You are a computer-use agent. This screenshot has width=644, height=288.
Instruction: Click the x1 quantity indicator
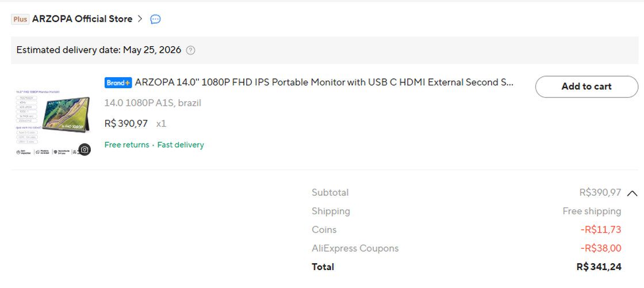click(161, 124)
